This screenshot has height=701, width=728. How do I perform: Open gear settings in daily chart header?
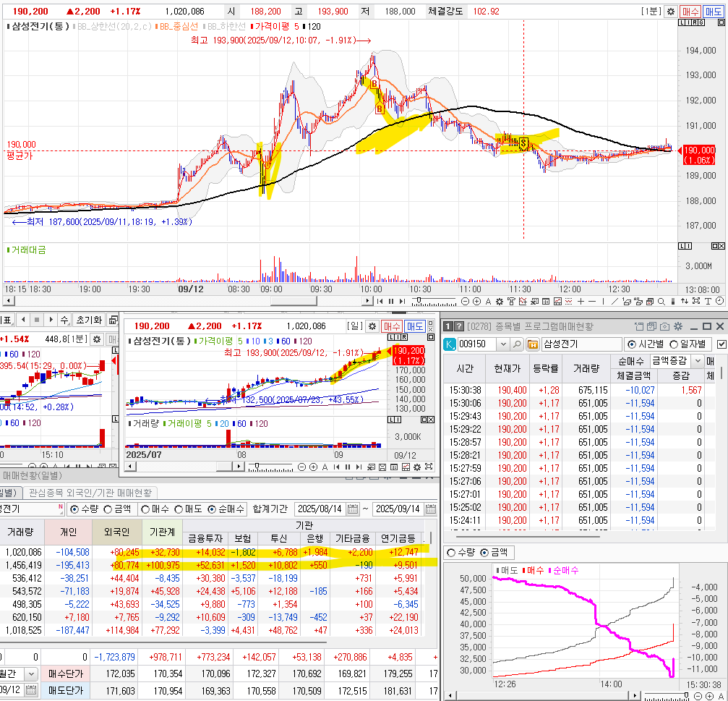[x=372, y=326]
